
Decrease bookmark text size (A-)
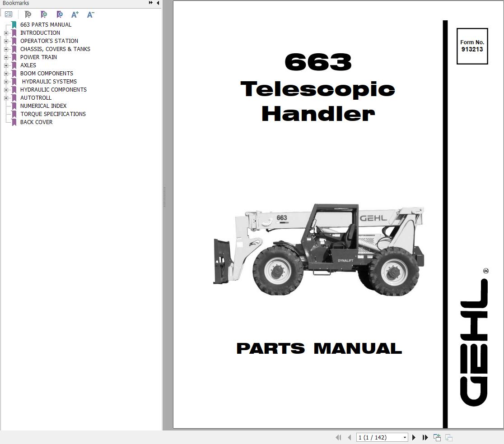(x=91, y=14)
